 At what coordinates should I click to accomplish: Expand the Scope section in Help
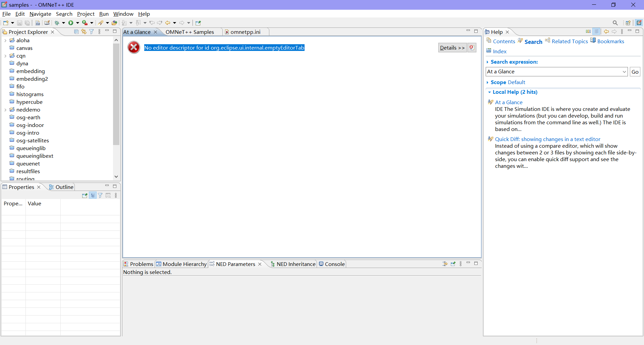click(x=487, y=82)
